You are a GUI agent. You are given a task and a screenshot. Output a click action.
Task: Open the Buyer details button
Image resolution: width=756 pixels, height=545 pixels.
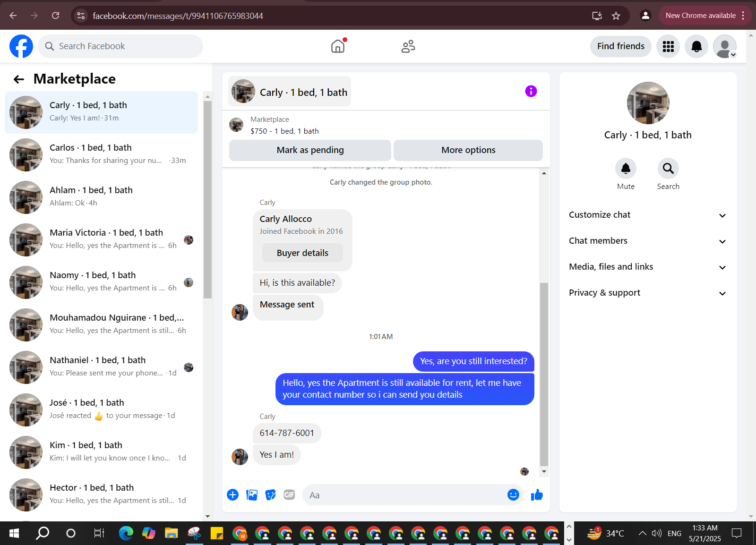click(x=302, y=253)
